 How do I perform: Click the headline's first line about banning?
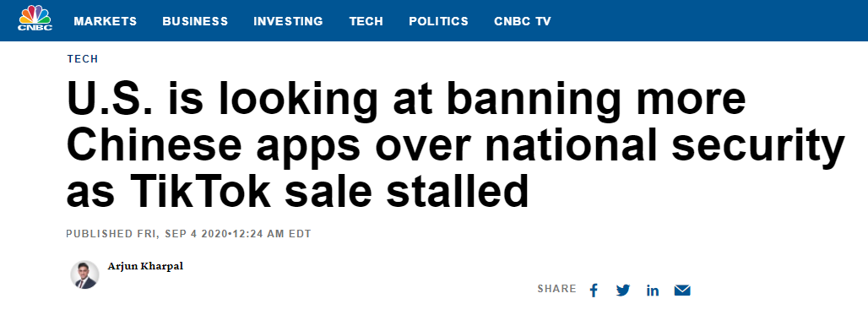(x=406, y=100)
